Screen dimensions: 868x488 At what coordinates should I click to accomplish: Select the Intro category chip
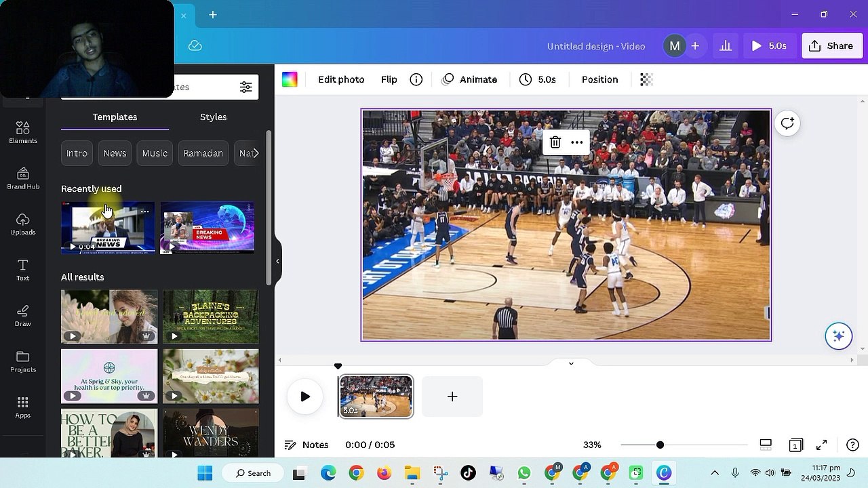[x=77, y=153]
